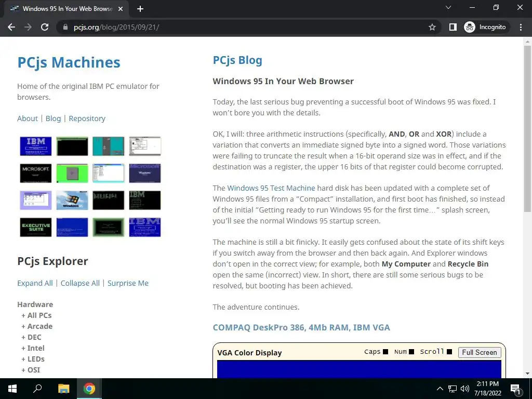The image size is (532, 399).
Task: Show hidden system tray icons
Action: click(x=440, y=389)
